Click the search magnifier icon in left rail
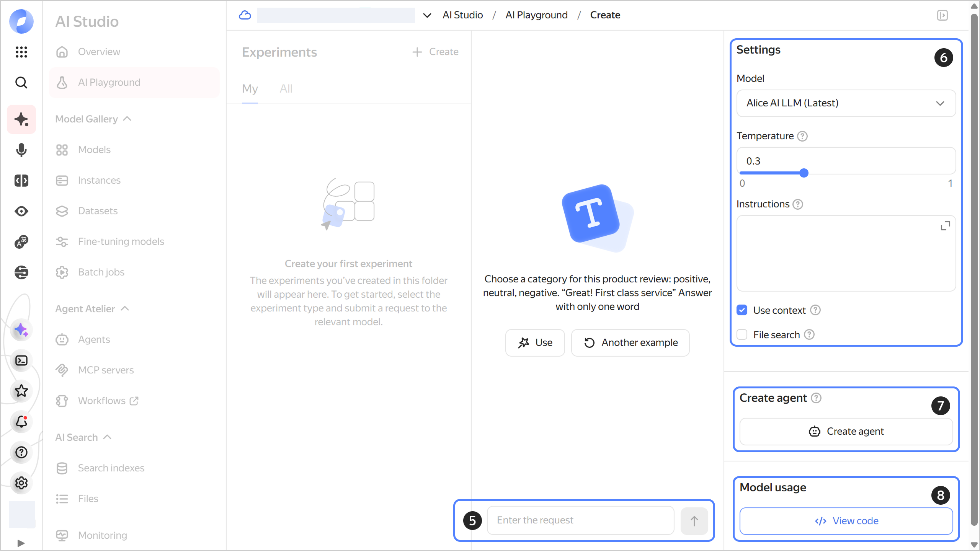This screenshot has height=551, width=980. tap(21, 83)
